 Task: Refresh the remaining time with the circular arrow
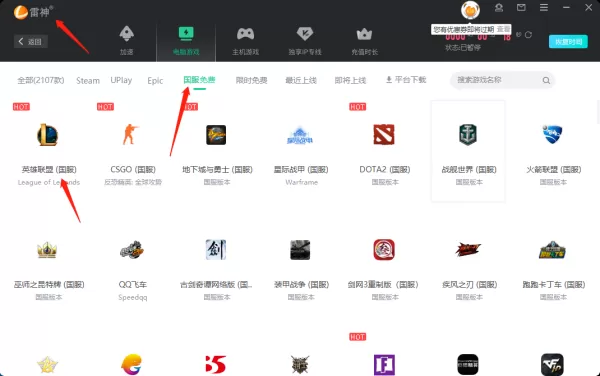(x=528, y=35)
